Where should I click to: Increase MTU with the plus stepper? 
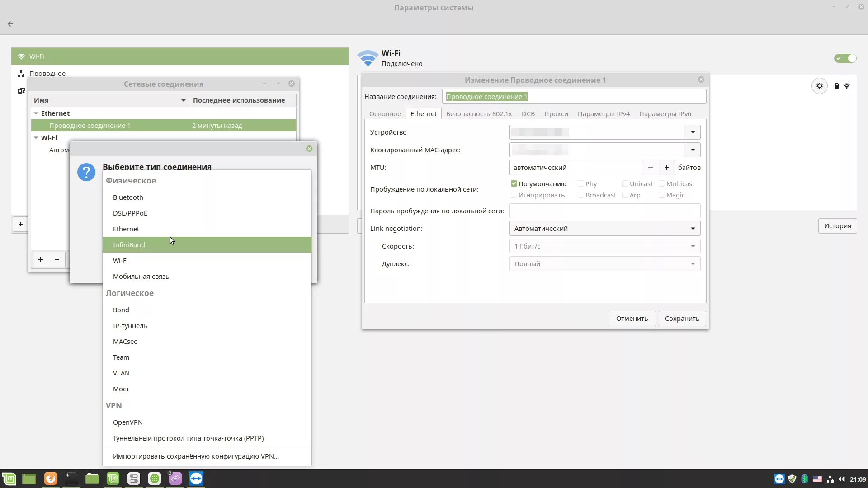coord(666,168)
